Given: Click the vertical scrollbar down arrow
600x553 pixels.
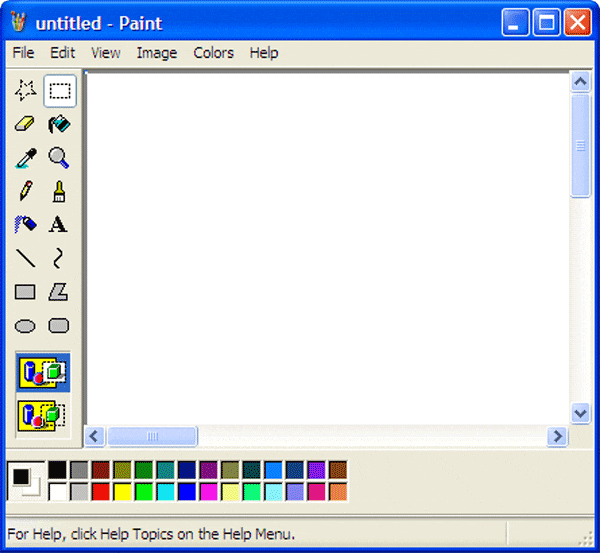Looking at the screenshot, I should [580, 412].
